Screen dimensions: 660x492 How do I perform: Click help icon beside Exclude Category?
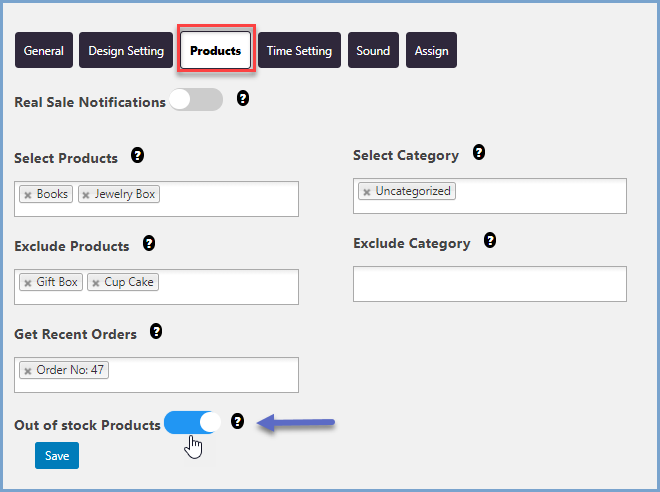(x=490, y=241)
